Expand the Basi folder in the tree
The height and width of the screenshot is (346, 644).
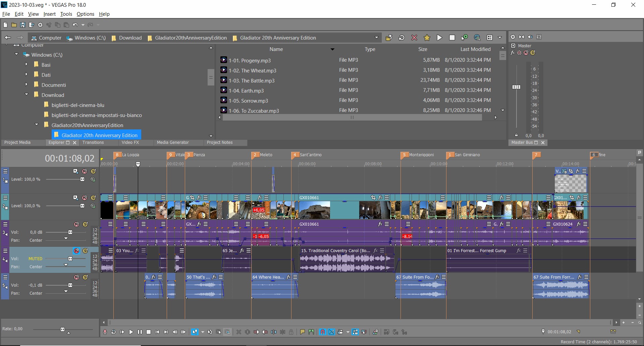[26, 64]
